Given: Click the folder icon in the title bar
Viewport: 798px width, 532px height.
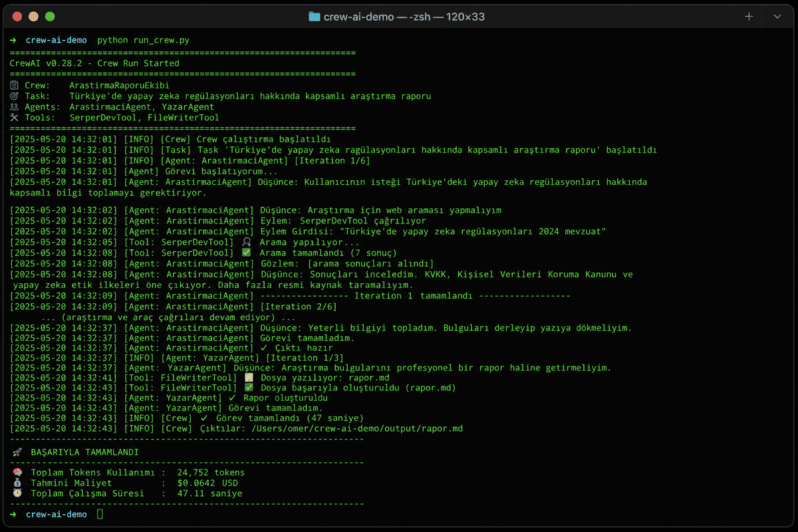Looking at the screenshot, I should (x=315, y=17).
